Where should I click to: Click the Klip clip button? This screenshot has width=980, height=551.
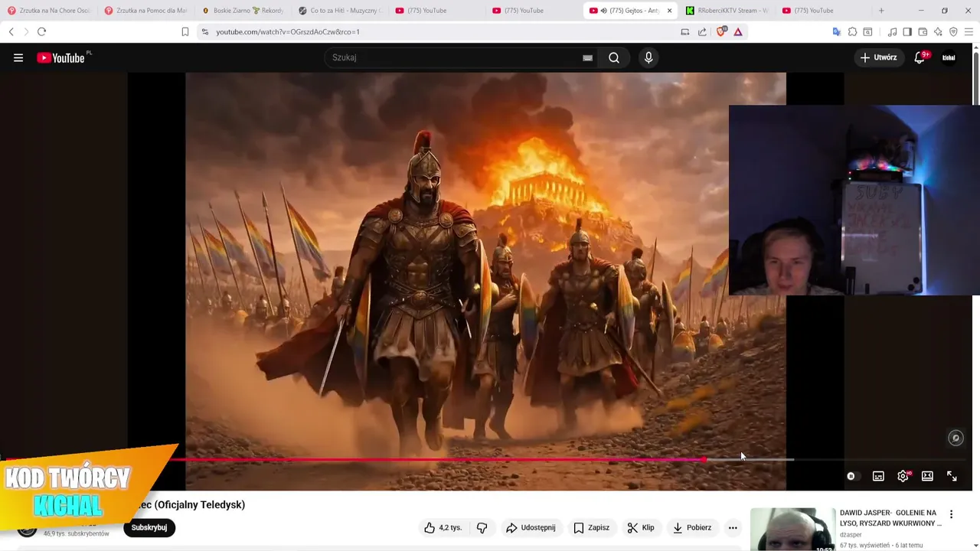coord(641,527)
